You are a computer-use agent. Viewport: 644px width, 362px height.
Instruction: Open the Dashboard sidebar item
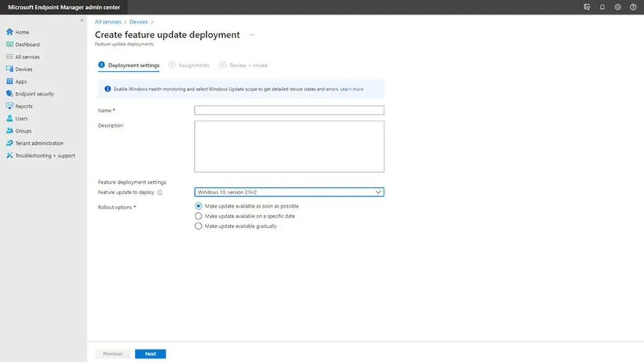[x=23, y=45]
